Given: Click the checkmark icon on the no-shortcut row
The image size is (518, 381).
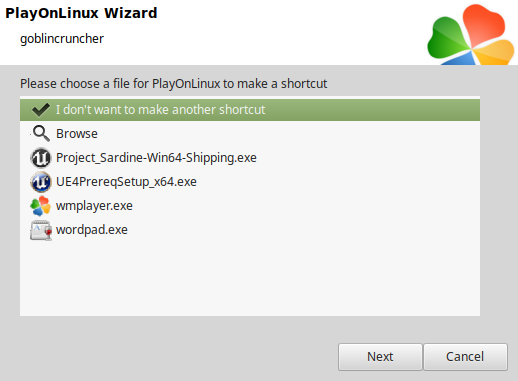Looking at the screenshot, I should [x=41, y=110].
